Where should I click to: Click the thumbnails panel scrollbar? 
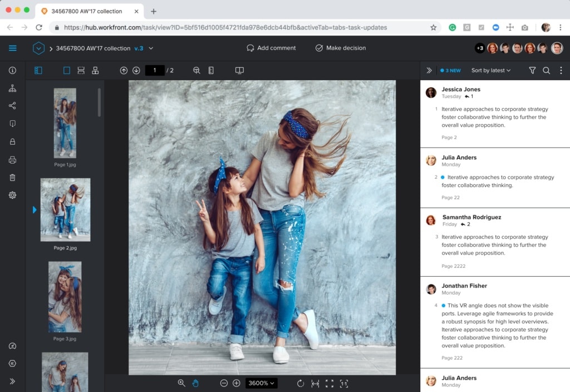point(99,102)
